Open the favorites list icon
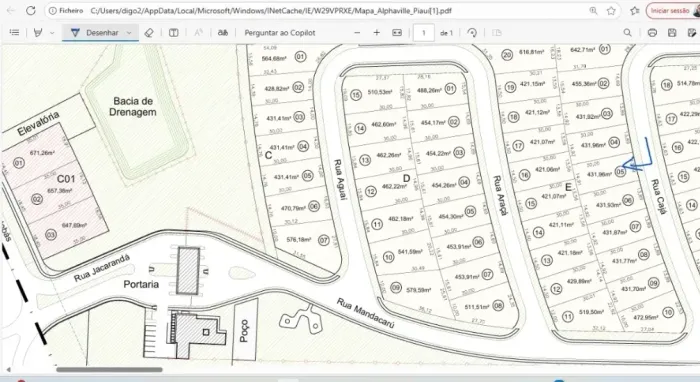The width and height of the screenshot is (700, 382). [x=635, y=10]
